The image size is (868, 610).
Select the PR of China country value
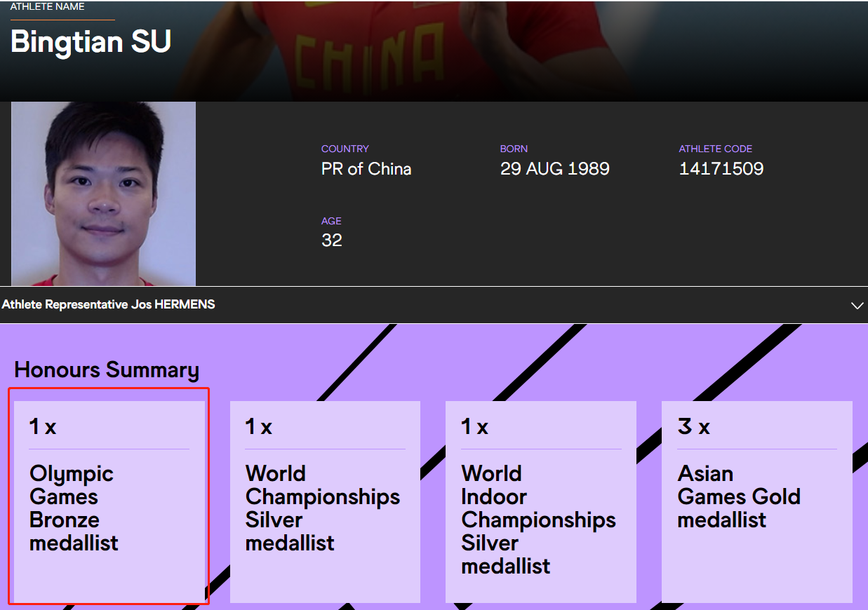pos(366,169)
